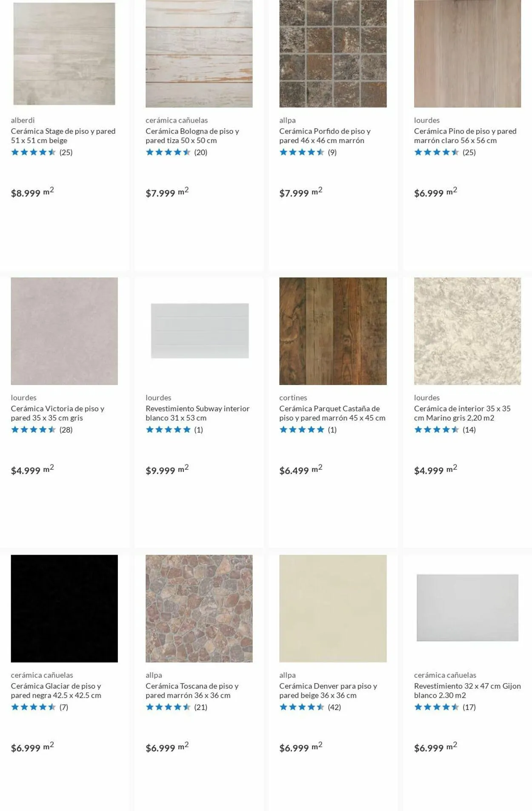Open Revestimiento Gijon blanco product title
Screen dimensions: 532x811
(x=467, y=690)
